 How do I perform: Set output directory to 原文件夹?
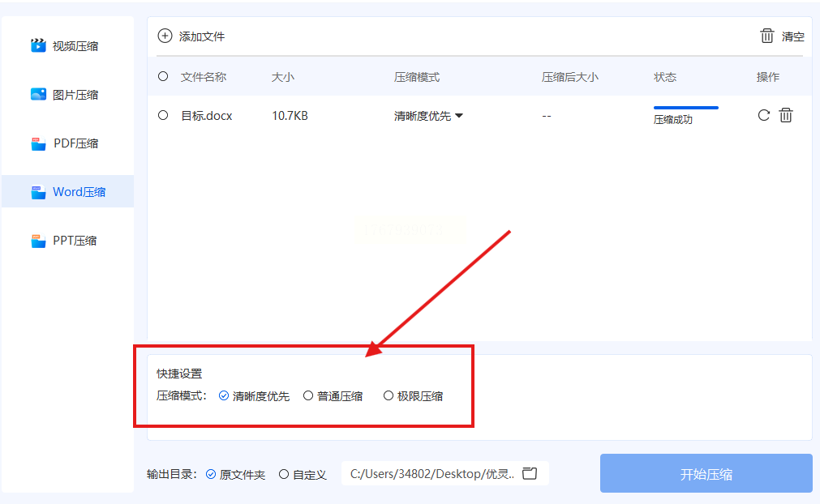tap(235, 474)
